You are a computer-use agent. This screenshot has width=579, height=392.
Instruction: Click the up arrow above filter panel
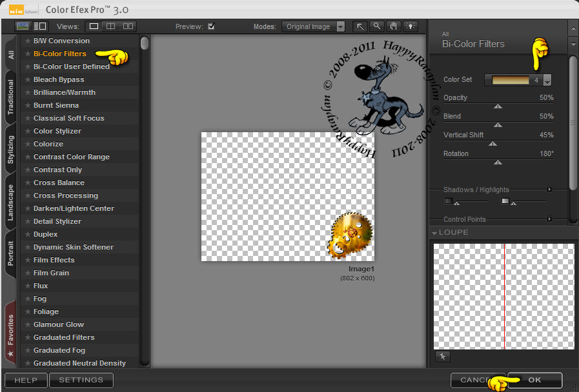pyautogui.click(x=573, y=28)
